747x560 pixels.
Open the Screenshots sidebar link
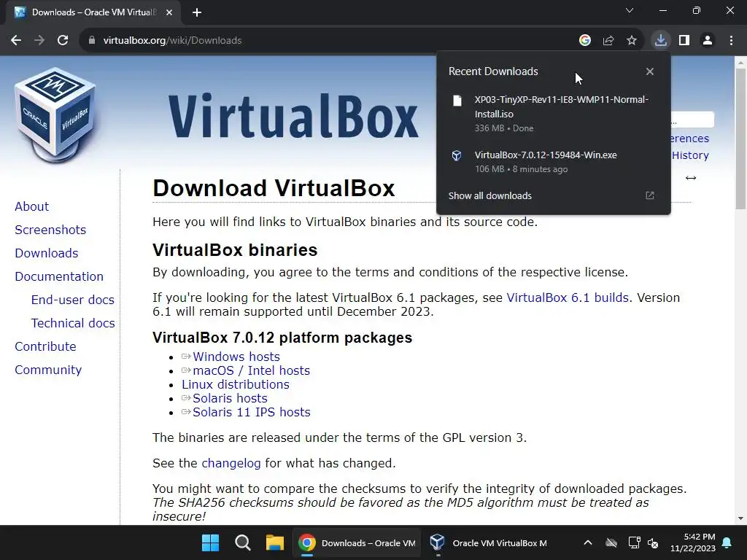click(x=50, y=230)
